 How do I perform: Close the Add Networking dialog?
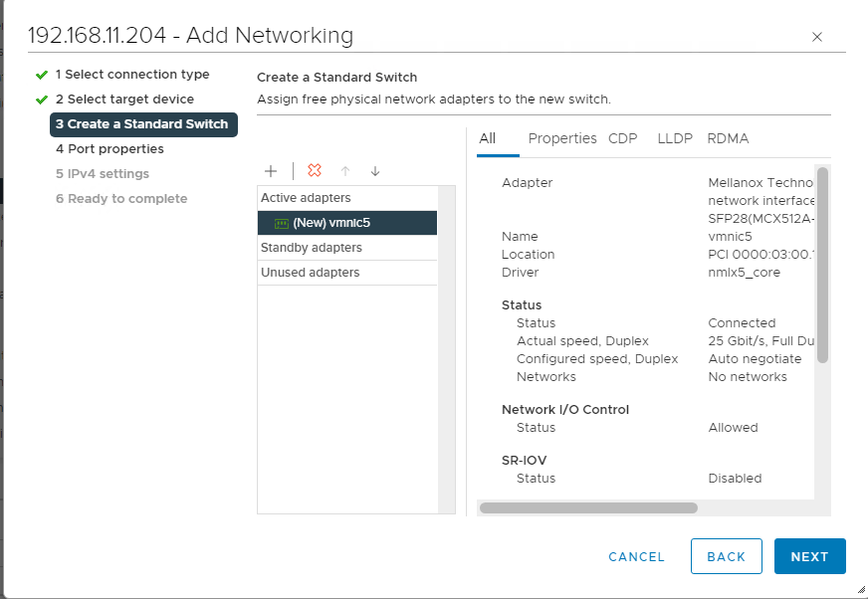(817, 37)
